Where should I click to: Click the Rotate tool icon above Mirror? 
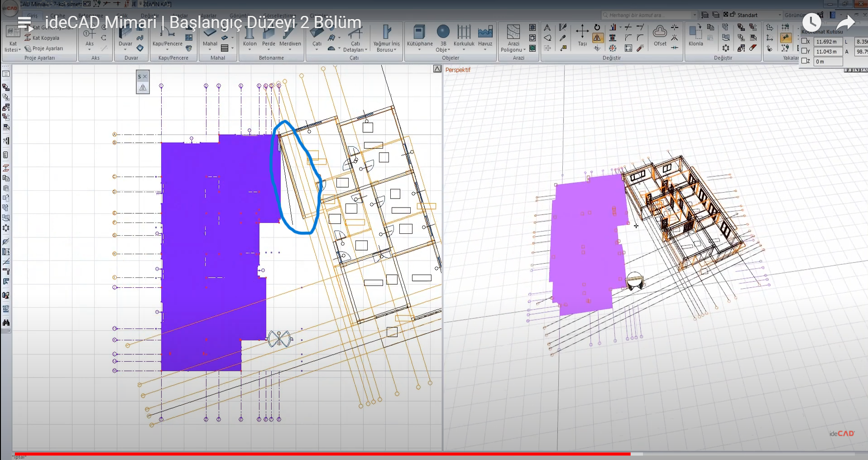(x=597, y=28)
